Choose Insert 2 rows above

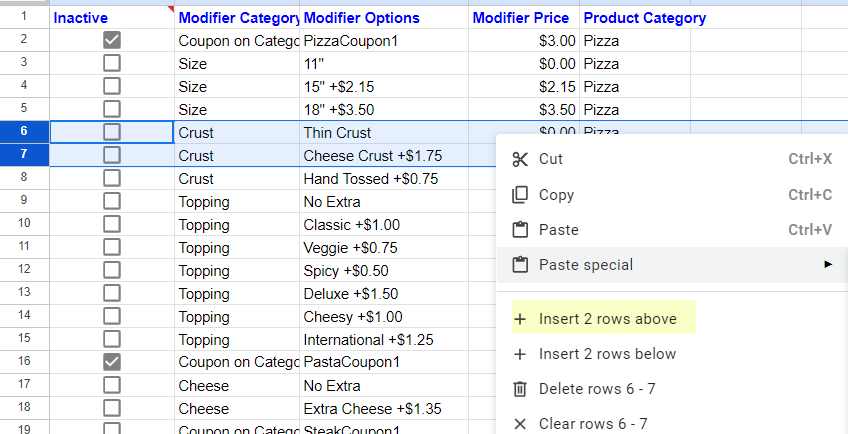[607, 320]
